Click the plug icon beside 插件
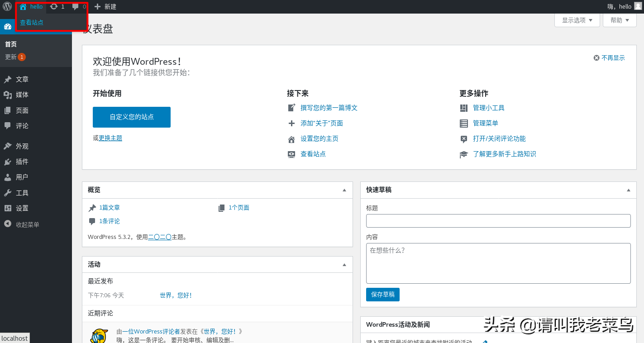This screenshot has width=644, height=343. point(8,162)
